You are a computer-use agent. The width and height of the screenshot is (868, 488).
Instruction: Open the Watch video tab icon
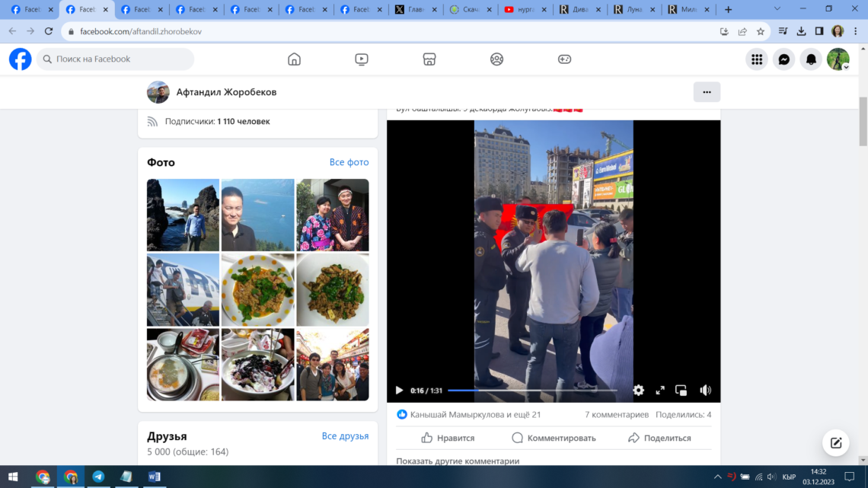pos(362,59)
